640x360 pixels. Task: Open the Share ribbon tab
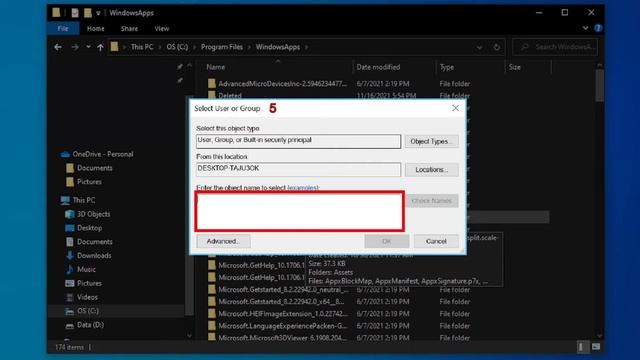[x=129, y=29]
